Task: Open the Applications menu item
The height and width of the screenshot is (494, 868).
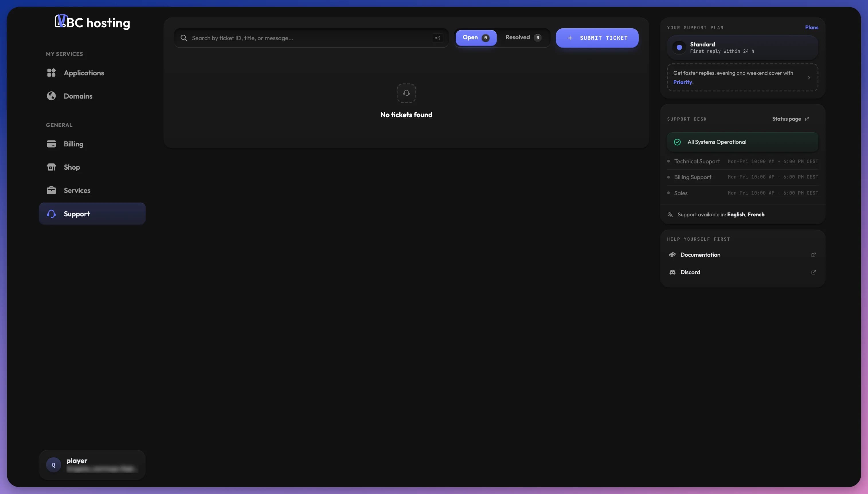Action: coord(92,72)
